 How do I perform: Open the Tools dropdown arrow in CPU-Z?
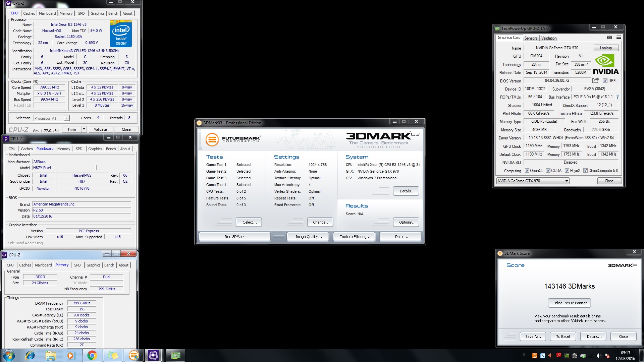coord(84,129)
